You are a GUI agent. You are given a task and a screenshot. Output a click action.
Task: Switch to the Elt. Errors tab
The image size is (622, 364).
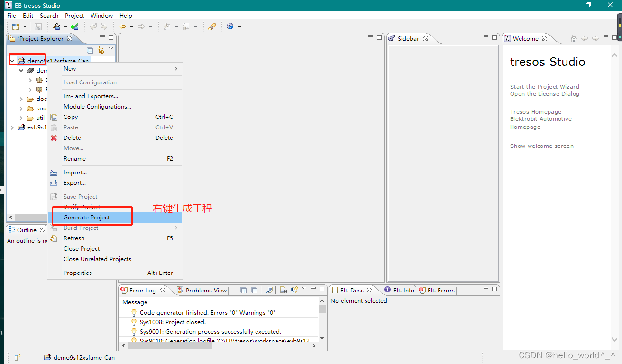(x=436, y=290)
